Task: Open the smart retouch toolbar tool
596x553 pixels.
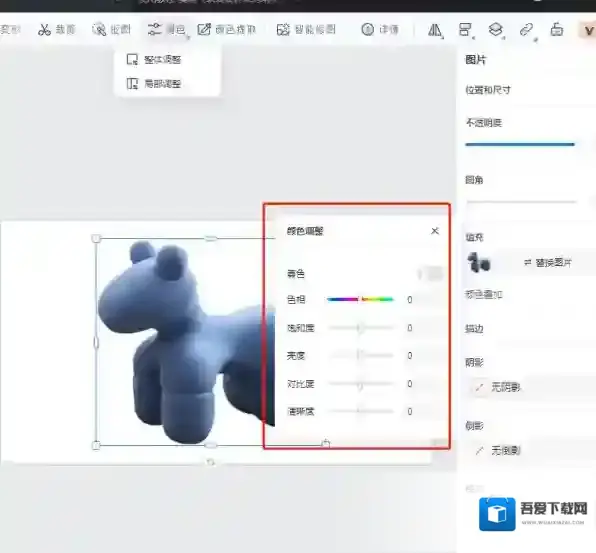Action: tap(306, 29)
